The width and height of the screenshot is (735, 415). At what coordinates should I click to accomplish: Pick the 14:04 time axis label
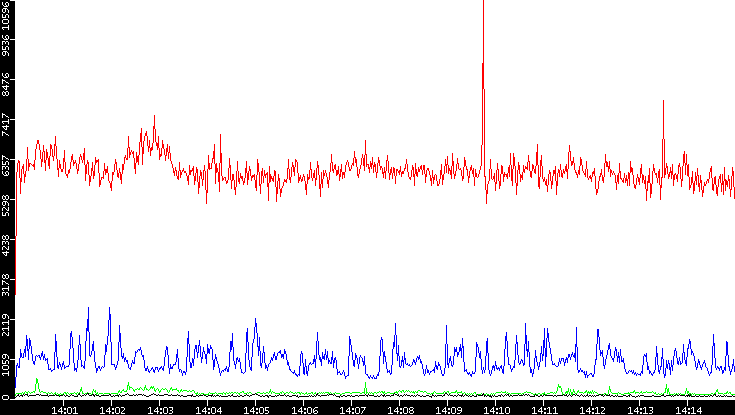pos(208,410)
